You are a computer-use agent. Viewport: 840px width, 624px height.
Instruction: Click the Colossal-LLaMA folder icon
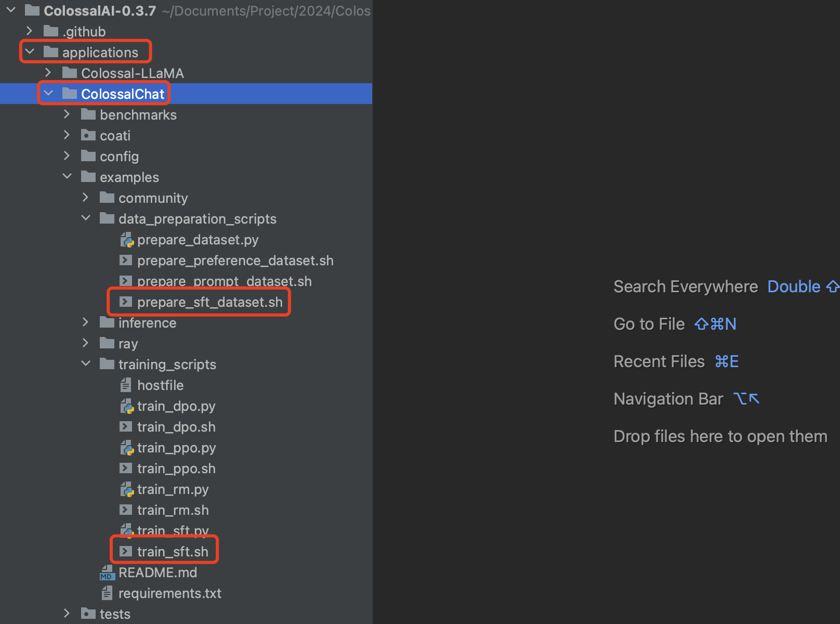[x=70, y=72]
